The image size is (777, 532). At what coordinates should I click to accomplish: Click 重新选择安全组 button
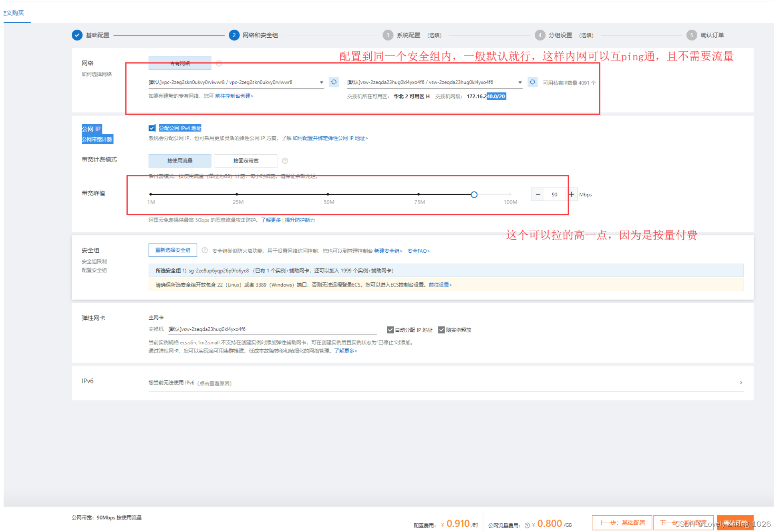coord(173,250)
